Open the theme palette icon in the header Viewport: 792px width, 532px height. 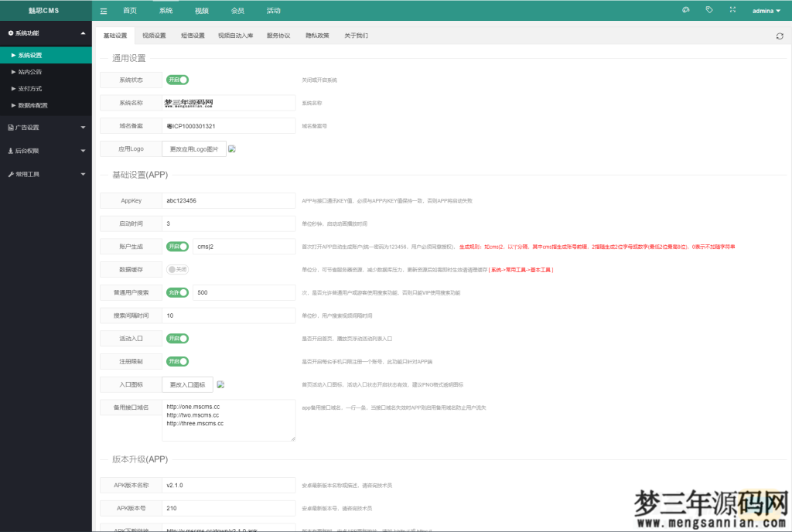tap(684, 10)
